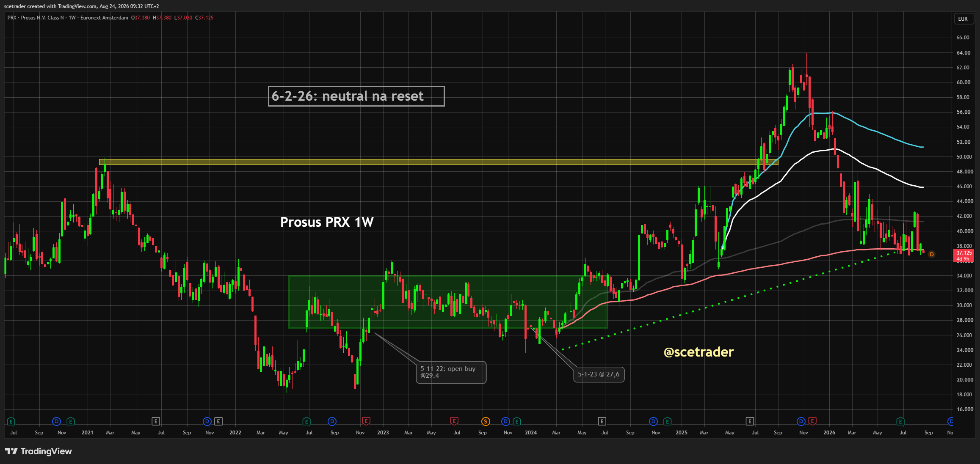Screen dimensions: 980x464
Task: Open the blue dividend marker near November 2021
Action: point(207,421)
